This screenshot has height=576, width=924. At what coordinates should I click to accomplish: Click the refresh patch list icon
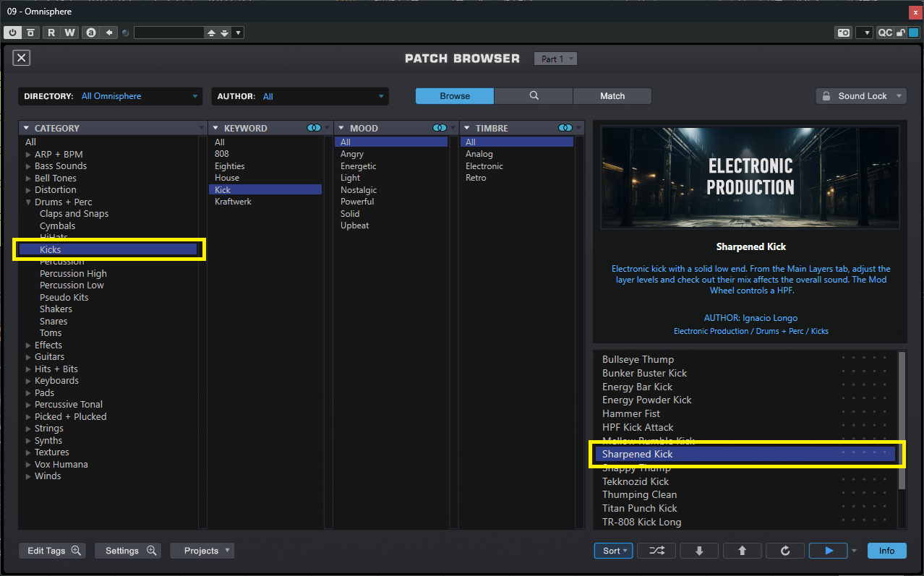click(785, 551)
